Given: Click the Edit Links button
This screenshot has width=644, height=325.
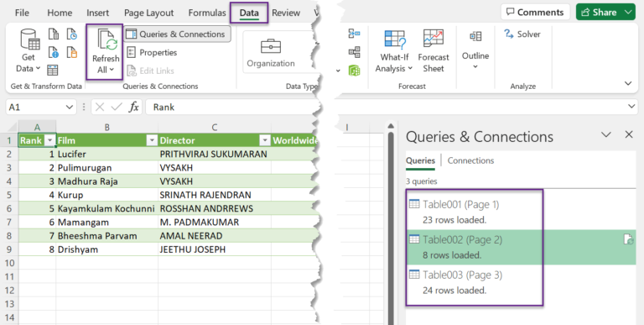Looking at the screenshot, I should (150, 71).
